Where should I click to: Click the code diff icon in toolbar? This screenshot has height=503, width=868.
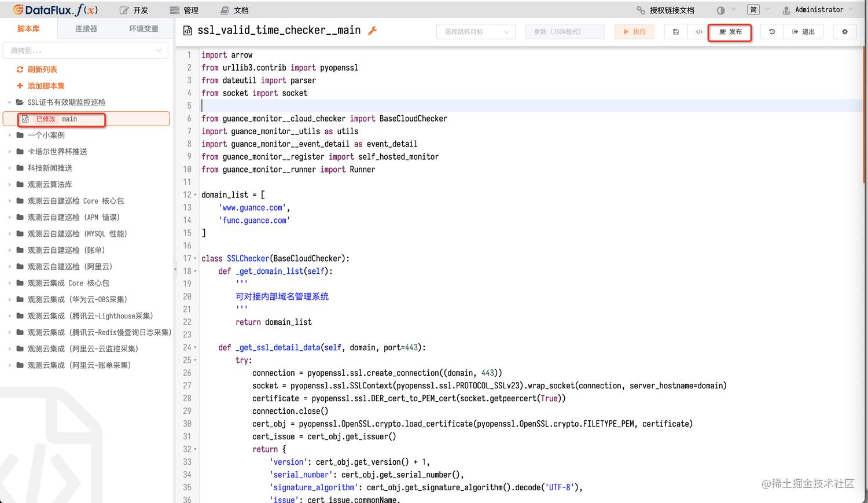coord(698,32)
